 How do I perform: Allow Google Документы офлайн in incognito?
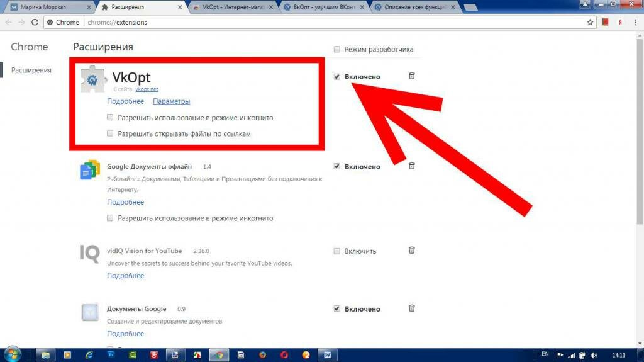[x=110, y=218]
